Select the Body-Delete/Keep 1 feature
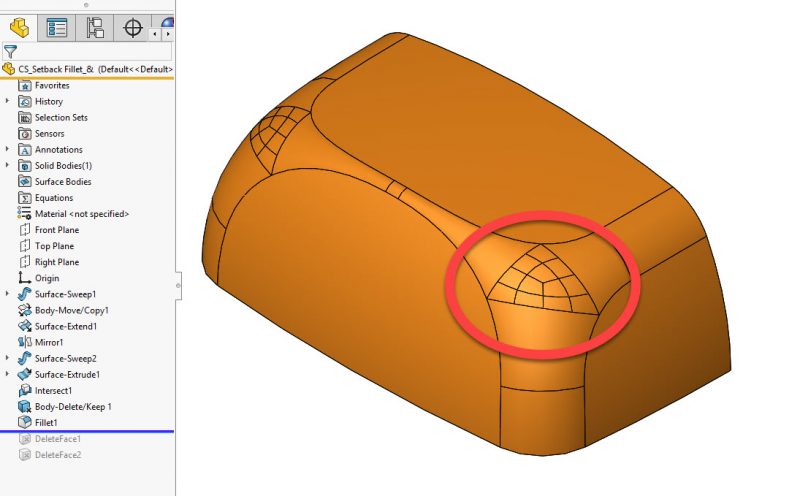 point(72,406)
